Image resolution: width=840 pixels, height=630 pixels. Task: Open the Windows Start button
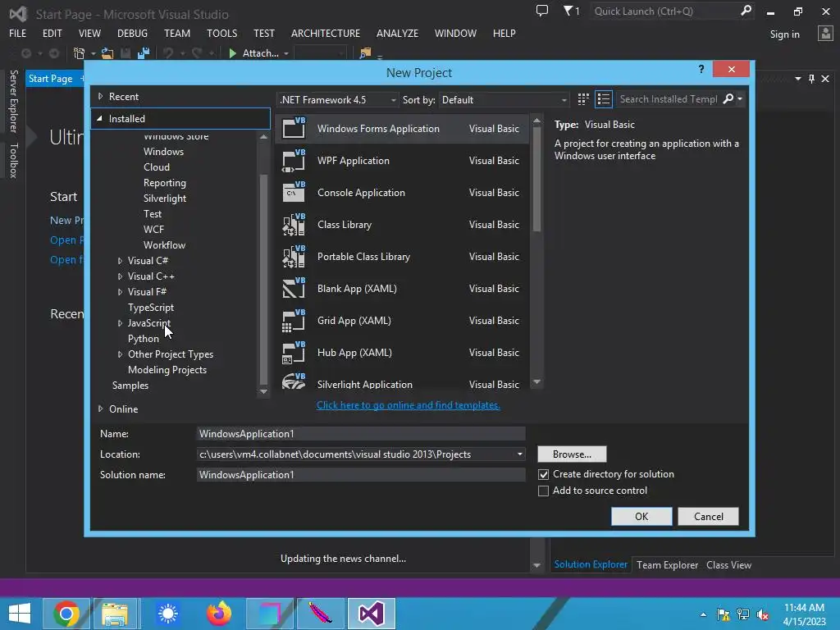coord(20,614)
